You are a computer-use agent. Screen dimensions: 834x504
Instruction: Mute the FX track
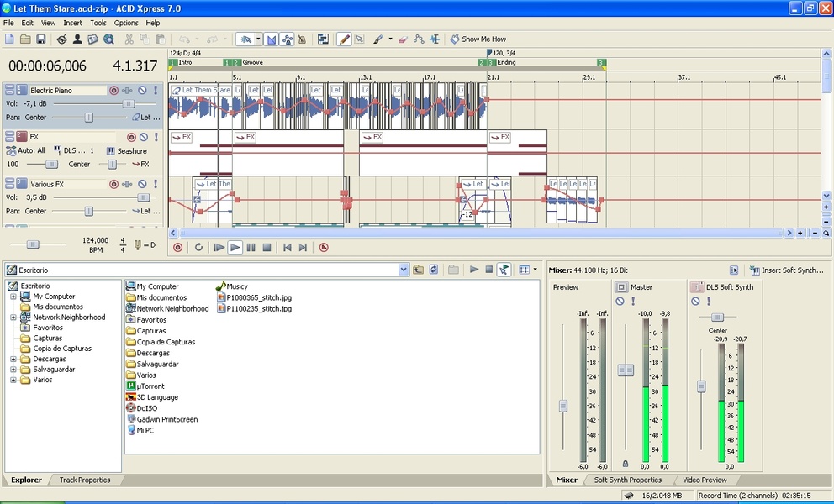pyautogui.click(x=143, y=137)
